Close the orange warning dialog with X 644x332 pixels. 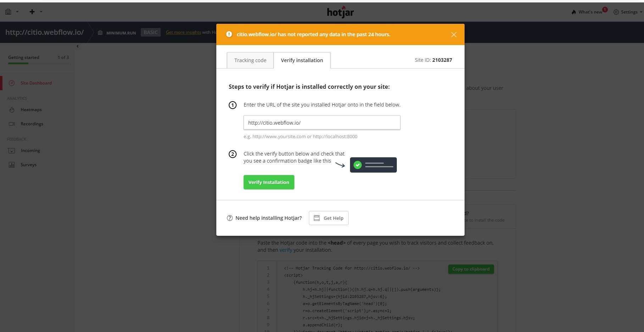tap(454, 34)
